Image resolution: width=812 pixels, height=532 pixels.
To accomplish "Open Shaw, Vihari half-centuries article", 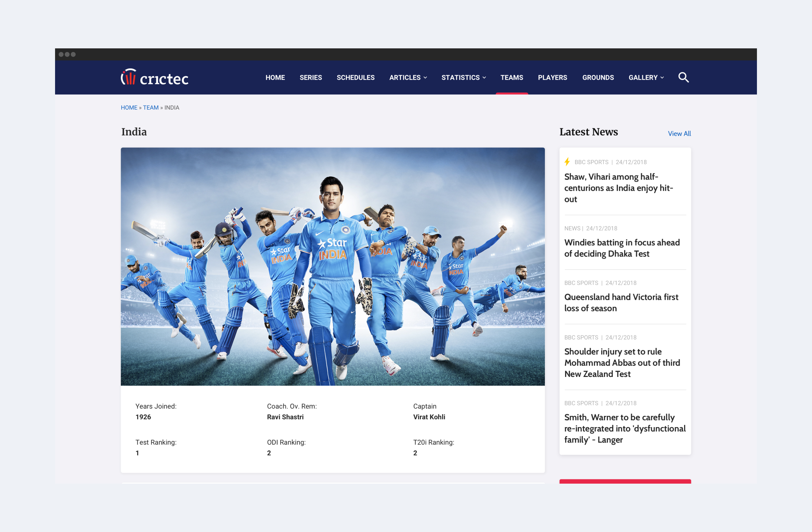I will point(618,188).
